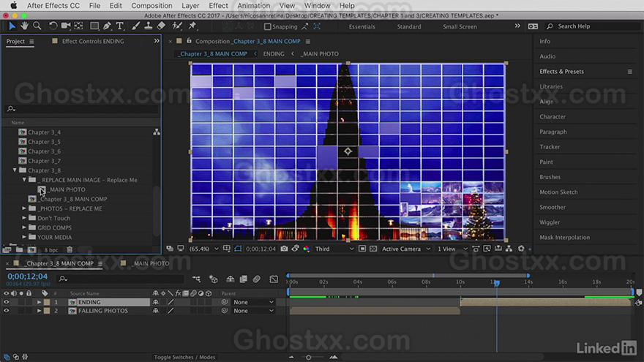Select the Selection arrow tool

click(12, 26)
